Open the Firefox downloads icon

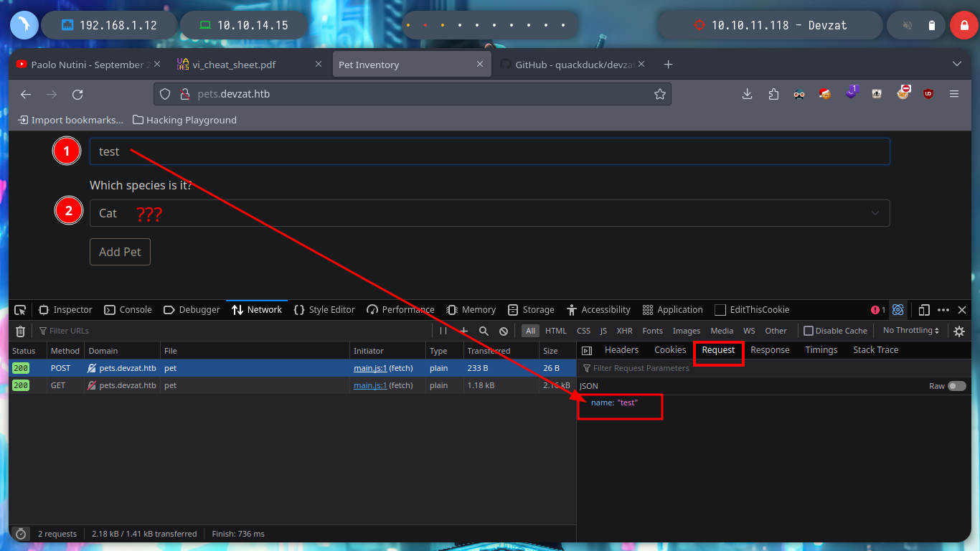pyautogui.click(x=747, y=94)
